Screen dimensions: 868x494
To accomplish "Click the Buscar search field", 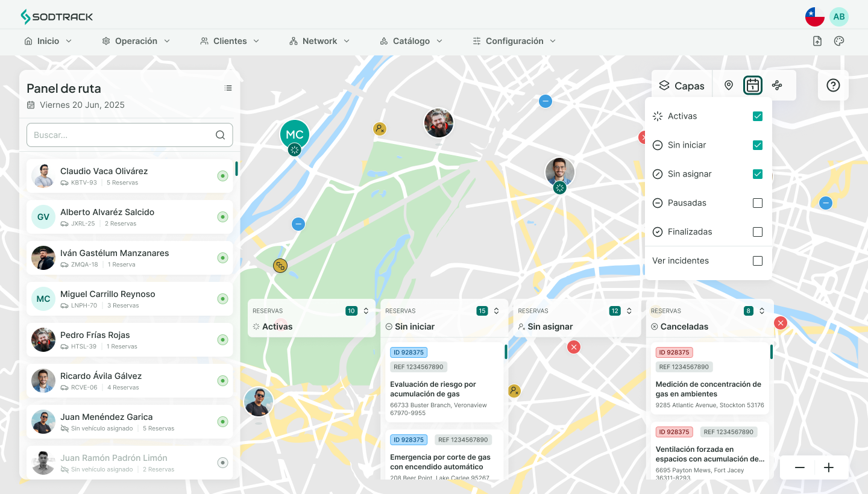I will point(121,134).
